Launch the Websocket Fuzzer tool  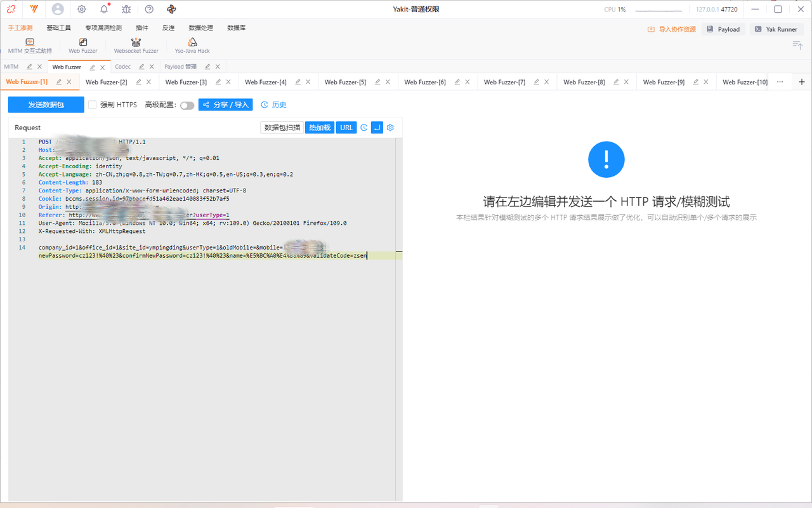(x=136, y=46)
